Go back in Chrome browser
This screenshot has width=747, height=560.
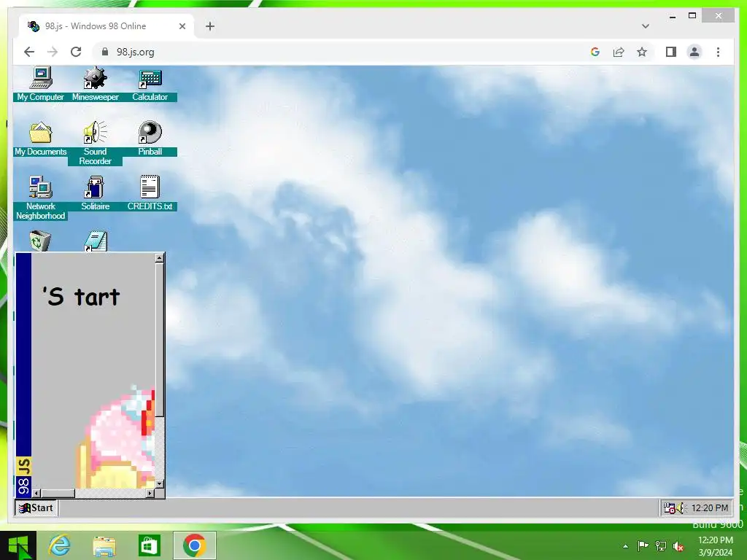(29, 52)
